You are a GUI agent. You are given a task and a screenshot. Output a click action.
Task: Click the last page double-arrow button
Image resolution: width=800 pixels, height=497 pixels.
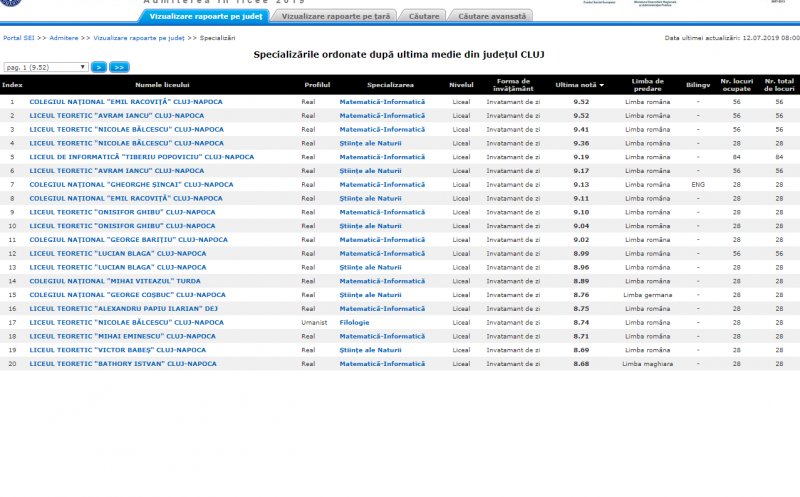click(119, 67)
